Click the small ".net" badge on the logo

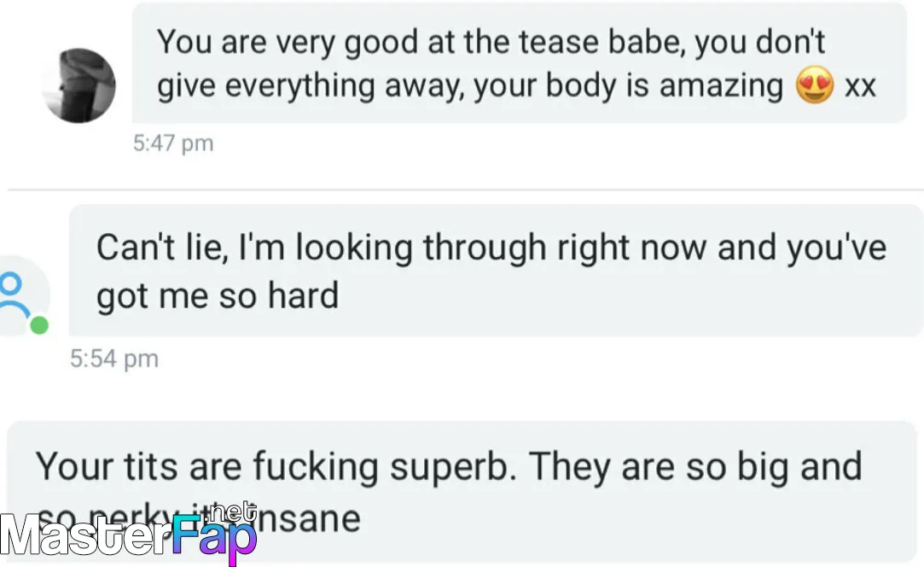234,512
